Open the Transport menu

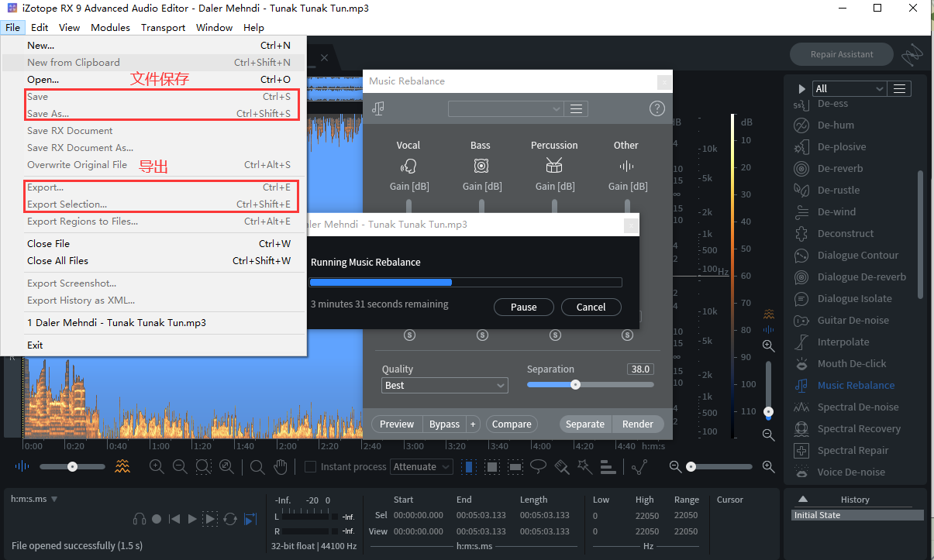tap(163, 27)
